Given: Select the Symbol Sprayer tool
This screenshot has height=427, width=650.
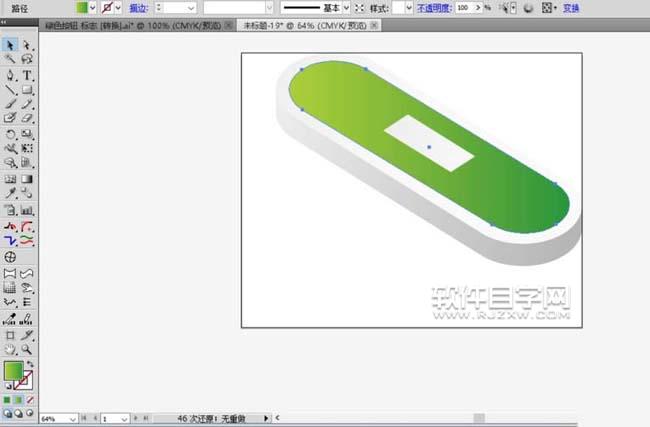Looking at the screenshot, I should (10, 210).
